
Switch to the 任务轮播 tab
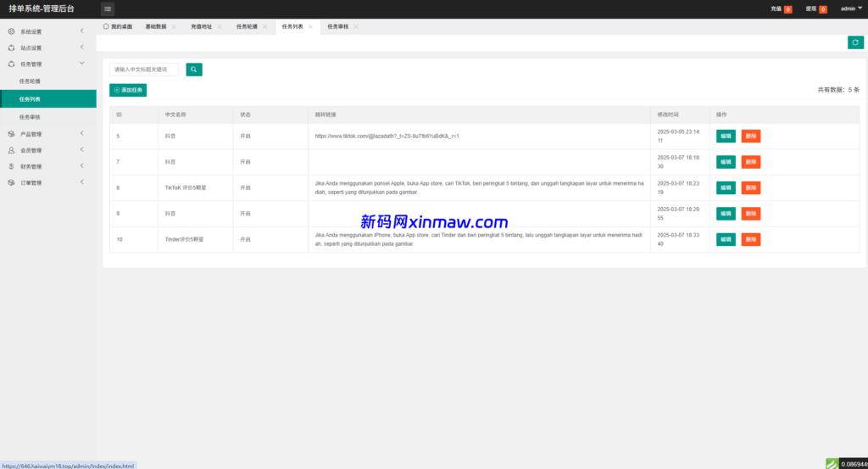point(247,26)
